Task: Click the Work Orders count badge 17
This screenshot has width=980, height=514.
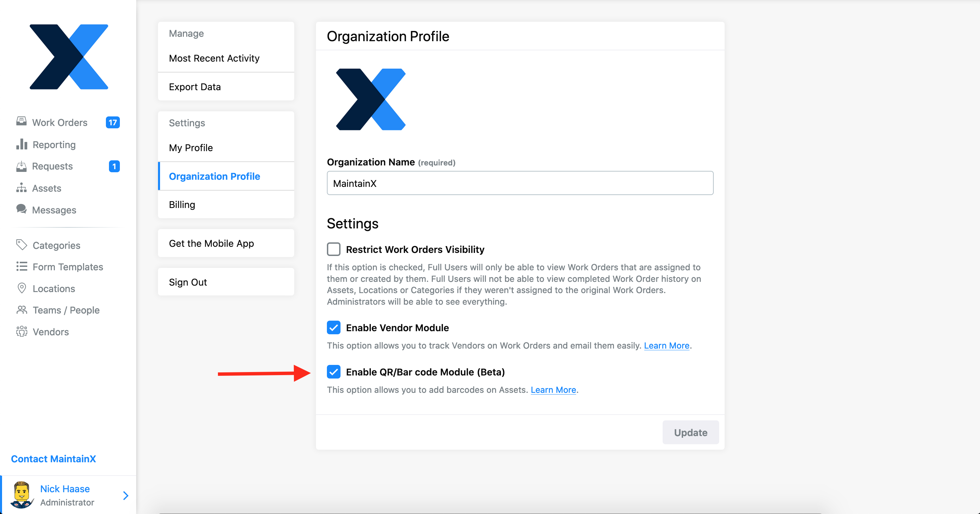Action: tap(113, 123)
